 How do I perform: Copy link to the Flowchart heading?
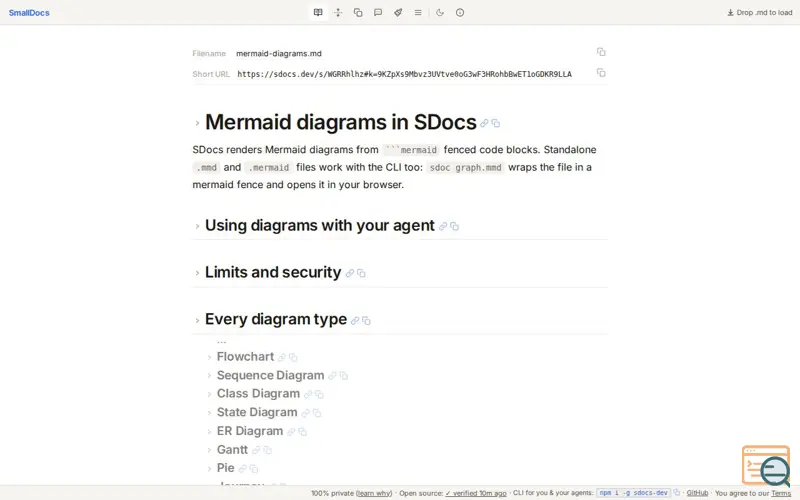click(x=282, y=357)
